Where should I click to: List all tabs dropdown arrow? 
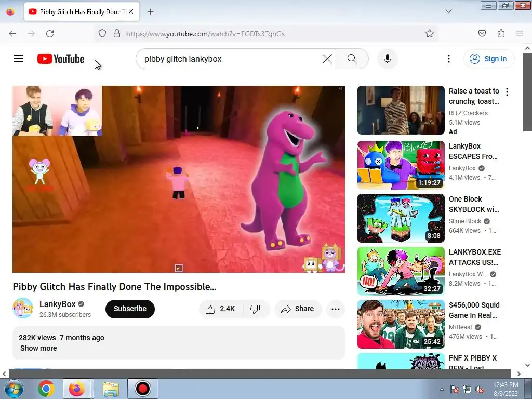click(x=448, y=11)
